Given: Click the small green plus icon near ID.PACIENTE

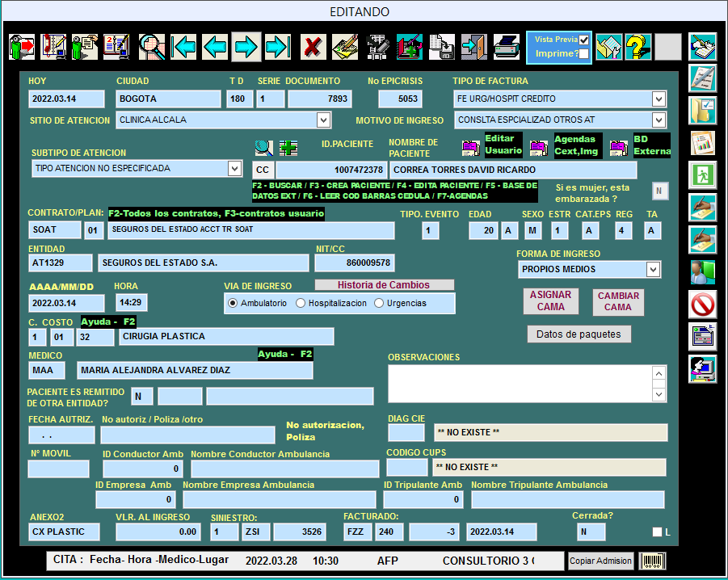Looking at the screenshot, I should (x=288, y=148).
